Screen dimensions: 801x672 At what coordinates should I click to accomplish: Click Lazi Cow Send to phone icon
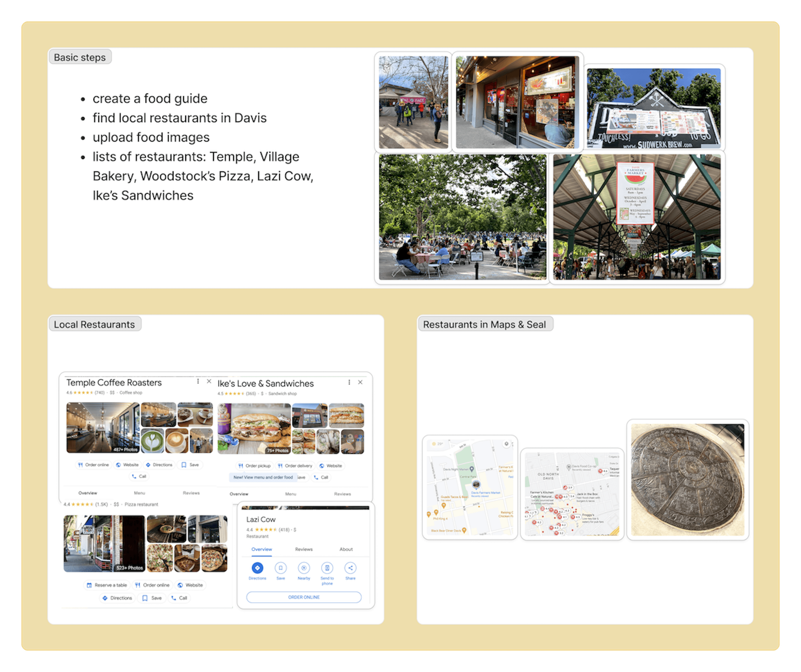[x=327, y=568]
